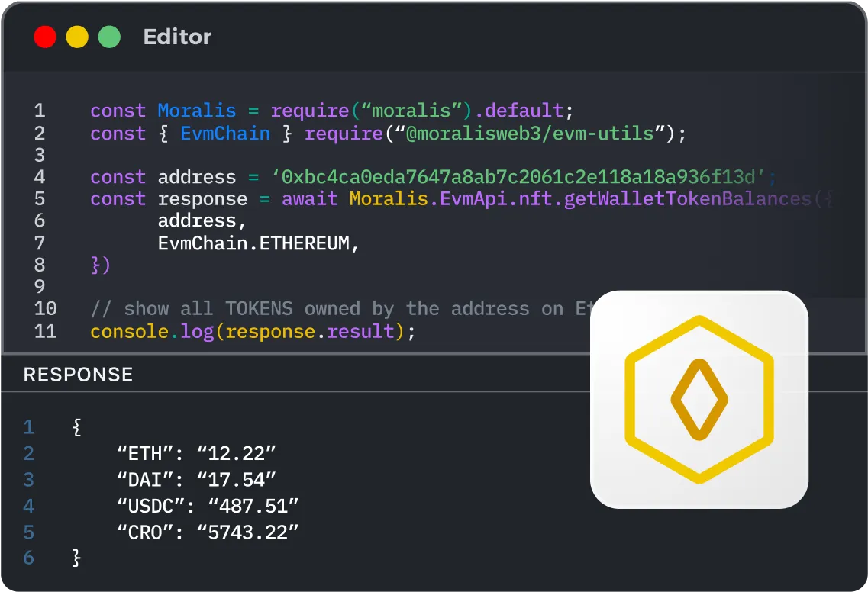Click opening brace on response line 1
Screen dimensions: 868x592
pyautogui.click(x=77, y=427)
